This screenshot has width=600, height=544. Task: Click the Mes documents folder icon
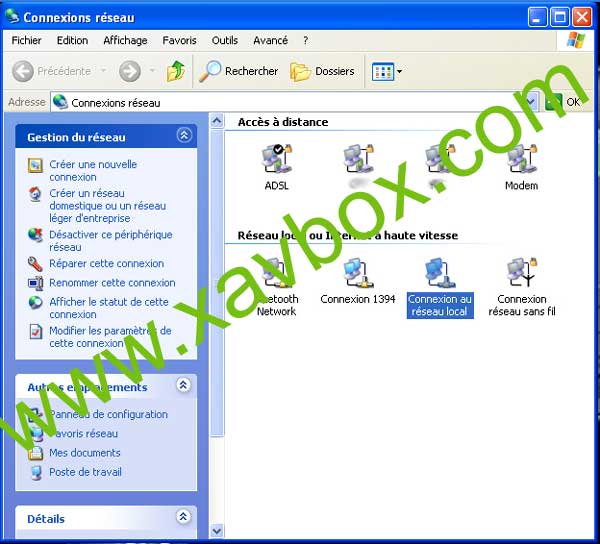[35, 453]
